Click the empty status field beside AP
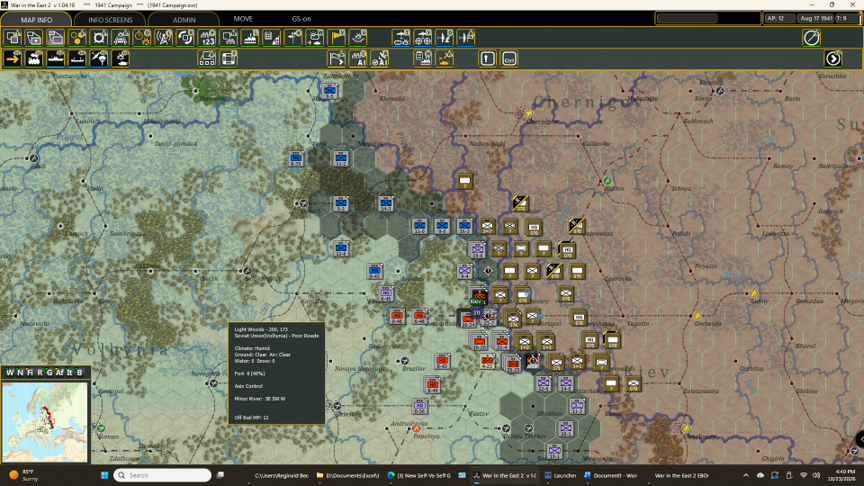The width and height of the screenshot is (864, 486). (x=687, y=19)
